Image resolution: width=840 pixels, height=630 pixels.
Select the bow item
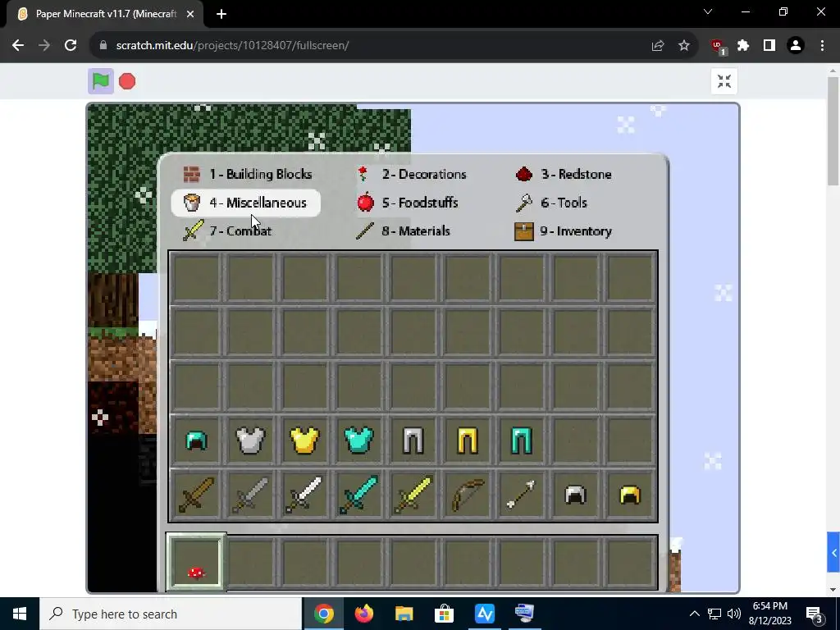467,495
